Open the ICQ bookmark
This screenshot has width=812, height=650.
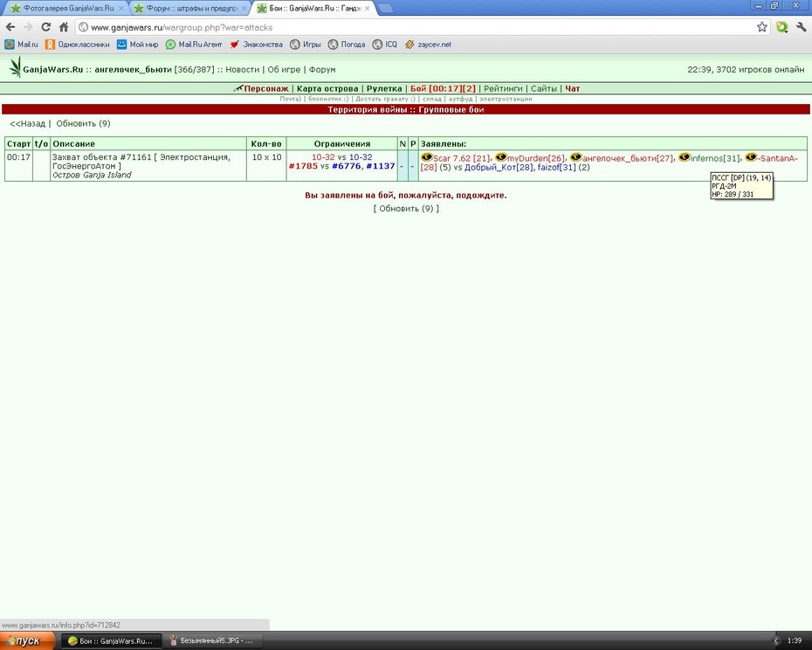[385, 45]
